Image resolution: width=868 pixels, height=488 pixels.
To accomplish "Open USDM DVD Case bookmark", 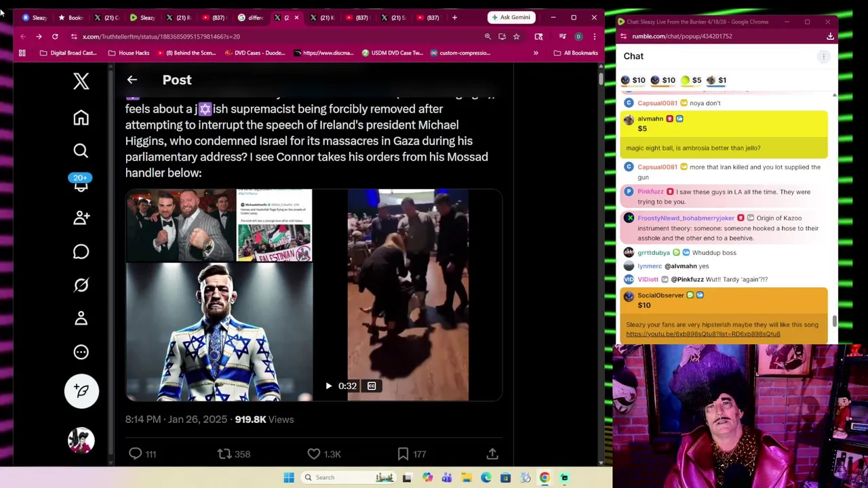I will (392, 53).
